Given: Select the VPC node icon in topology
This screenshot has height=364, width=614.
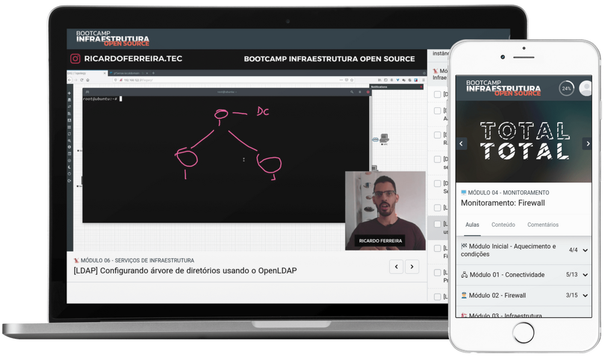Looking at the screenshot, I should pos(384,138).
